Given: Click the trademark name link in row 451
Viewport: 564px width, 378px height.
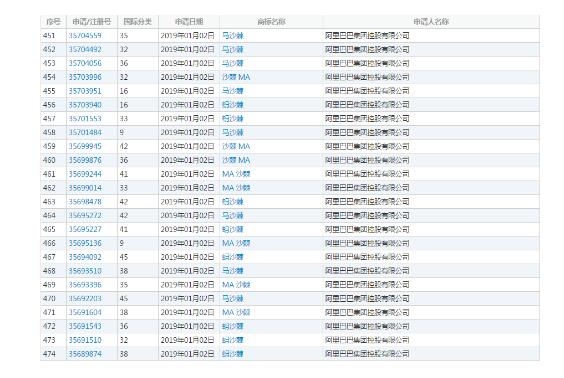Looking at the screenshot, I should point(232,36).
